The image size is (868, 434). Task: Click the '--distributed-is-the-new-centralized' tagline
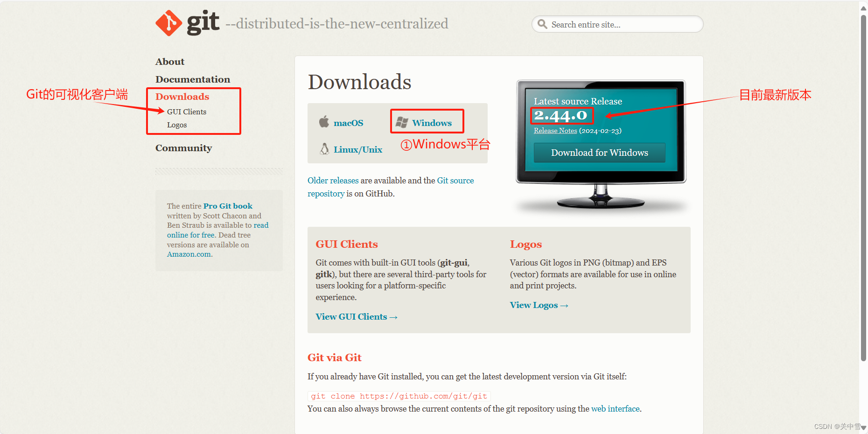(336, 23)
